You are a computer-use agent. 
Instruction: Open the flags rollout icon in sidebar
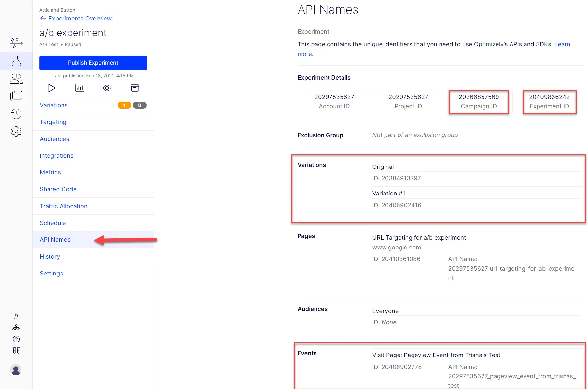pyautogui.click(x=16, y=43)
